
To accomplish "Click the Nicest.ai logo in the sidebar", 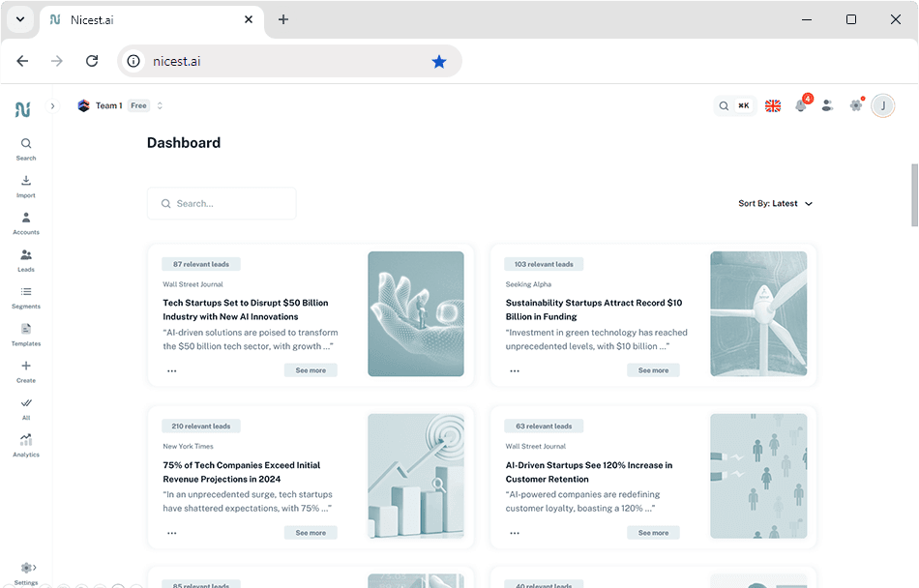I will coord(23,109).
